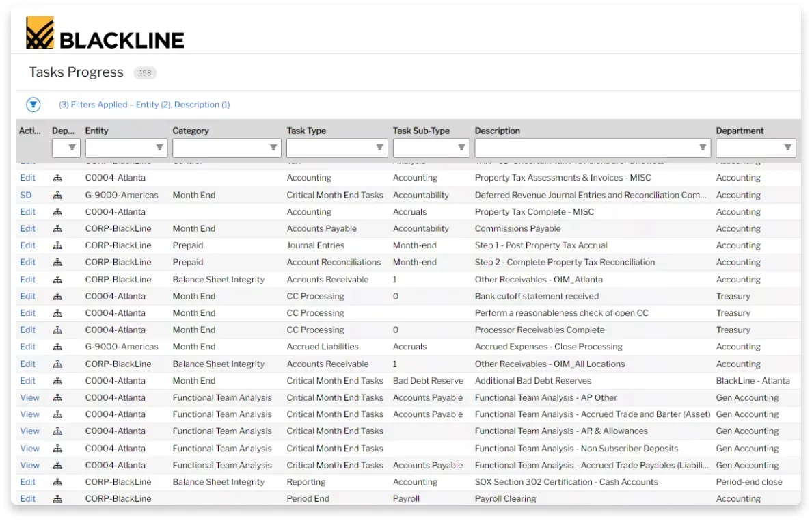
Task: Click dependency icon for Additional Bad Debt Reserves row
Action: point(57,381)
